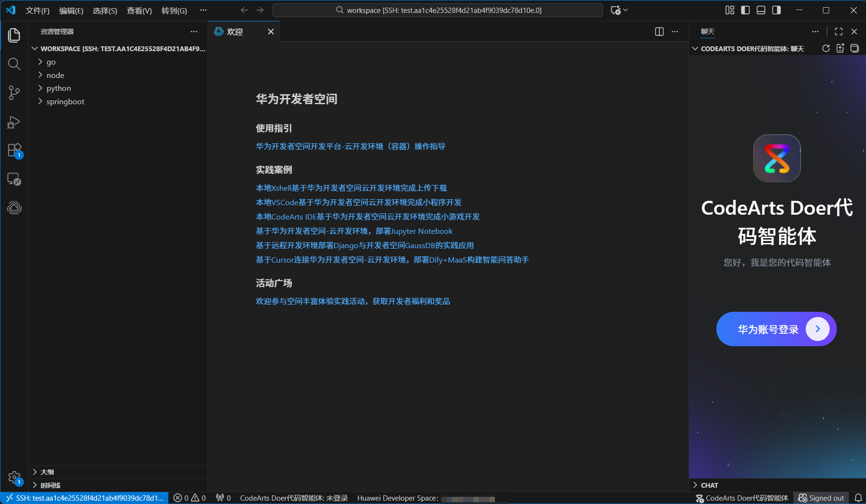
Task: Click the history stack icon in CodeArts header
Action: pyautogui.click(x=855, y=48)
